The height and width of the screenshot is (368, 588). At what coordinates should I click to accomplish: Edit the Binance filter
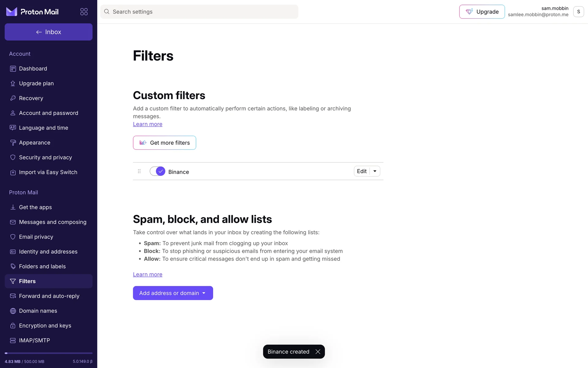(362, 171)
